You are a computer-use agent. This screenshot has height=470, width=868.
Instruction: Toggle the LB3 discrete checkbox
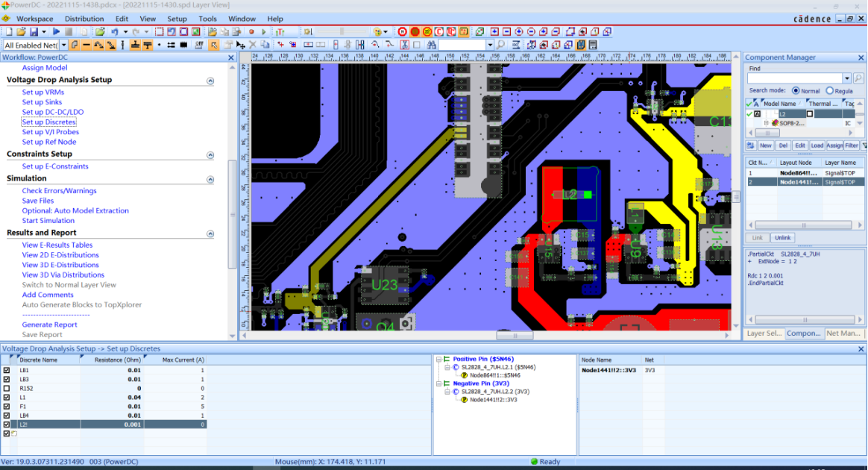tap(7, 379)
